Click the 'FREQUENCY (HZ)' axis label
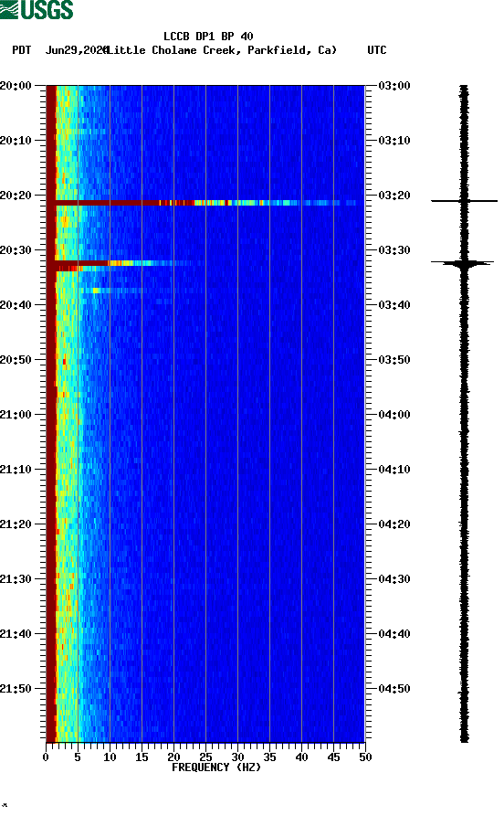The width and height of the screenshot is (504, 815). pos(216,767)
